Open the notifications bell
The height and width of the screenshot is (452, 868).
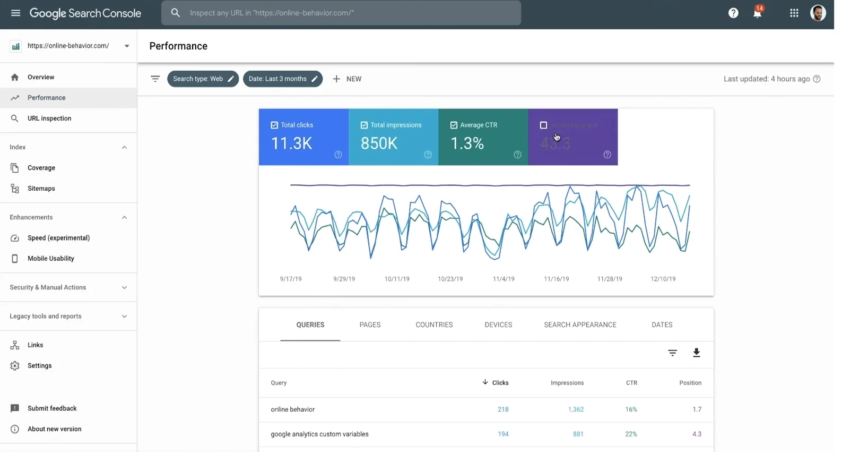coord(757,13)
